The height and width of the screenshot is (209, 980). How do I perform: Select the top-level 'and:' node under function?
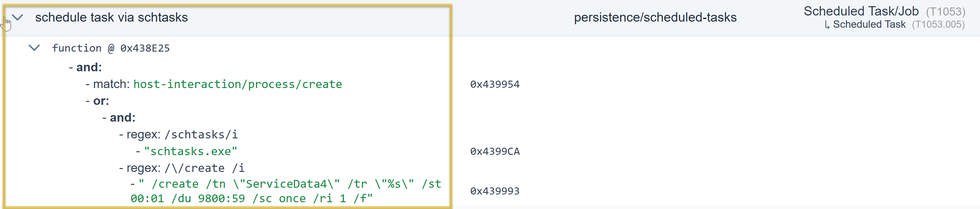89,67
